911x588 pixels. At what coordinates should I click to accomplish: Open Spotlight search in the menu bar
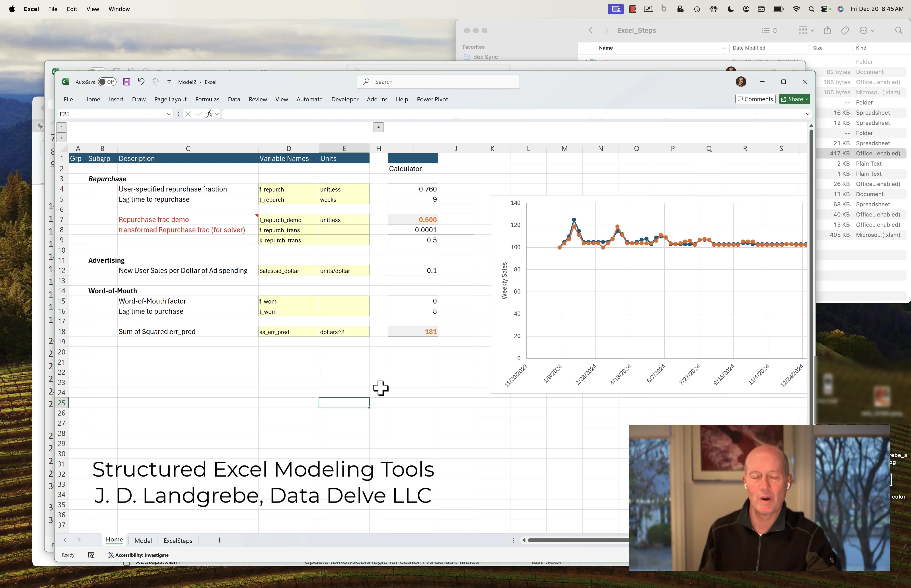pos(811,9)
